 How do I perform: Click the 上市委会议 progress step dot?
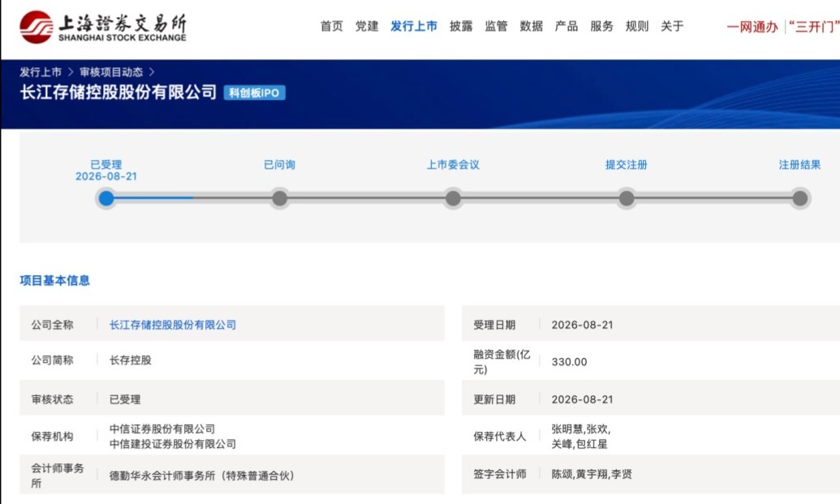[453, 198]
